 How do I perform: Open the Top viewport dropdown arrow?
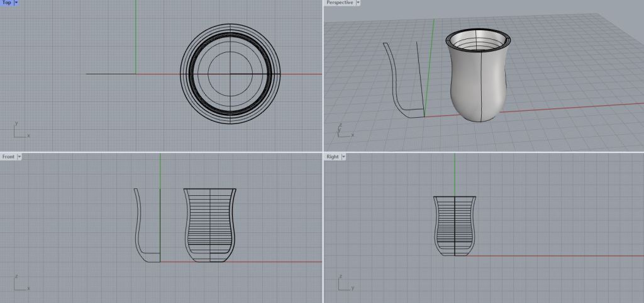click(x=16, y=3)
